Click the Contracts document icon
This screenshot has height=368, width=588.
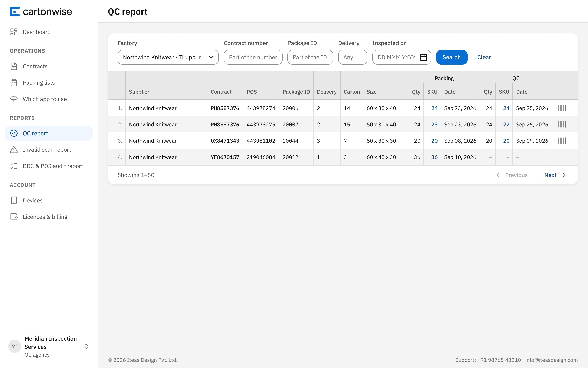click(x=14, y=66)
